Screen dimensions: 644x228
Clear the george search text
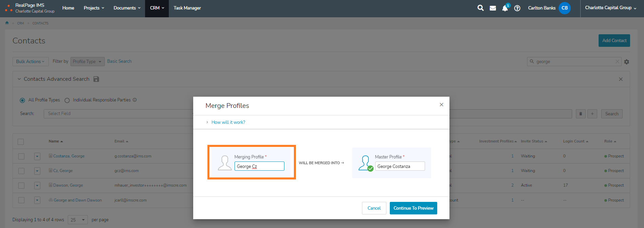[x=617, y=61]
